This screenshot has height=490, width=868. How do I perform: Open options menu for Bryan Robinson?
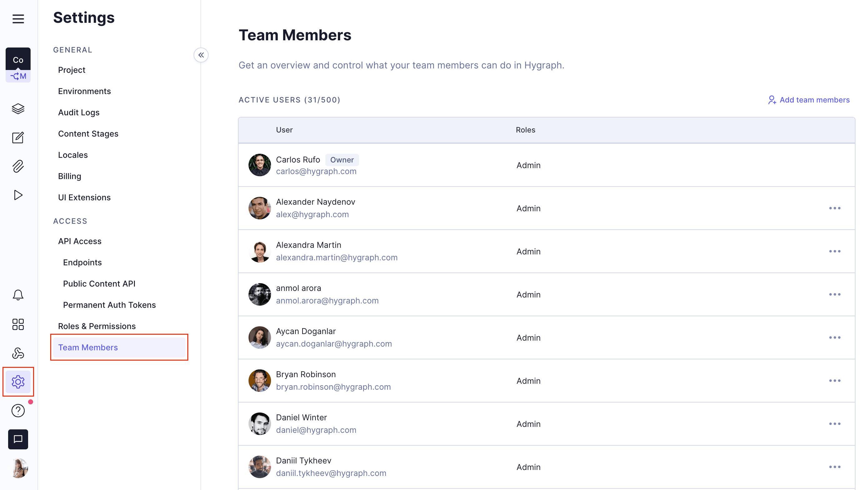coord(835,381)
